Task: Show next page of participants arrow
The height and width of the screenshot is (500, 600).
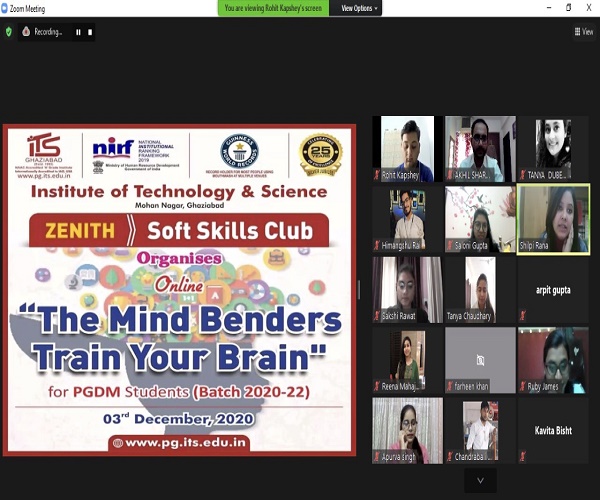Action: pyautogui.click(x=481, y=480)
